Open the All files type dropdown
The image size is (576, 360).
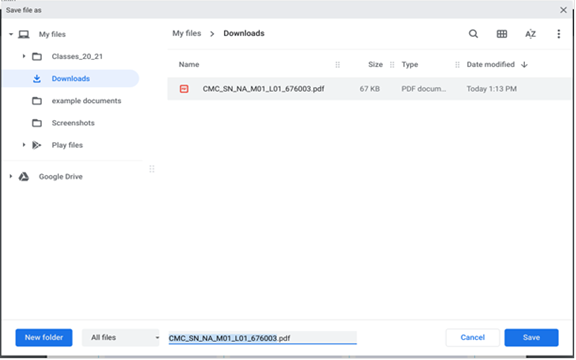121,338
